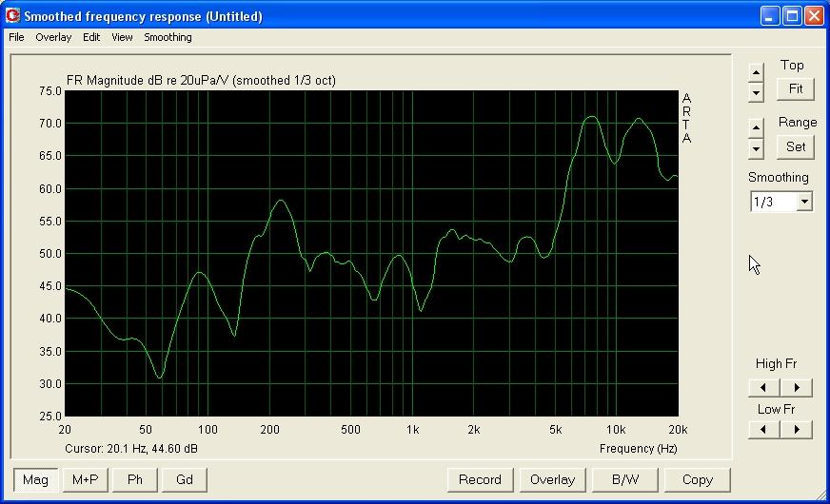Open the Edit menu

pos(91,37)
